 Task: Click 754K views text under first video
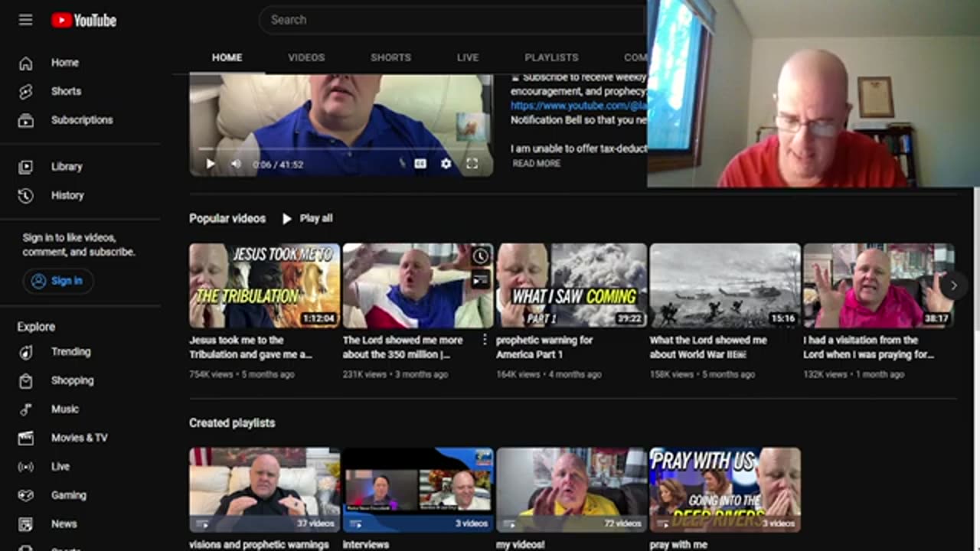point(211,375)
